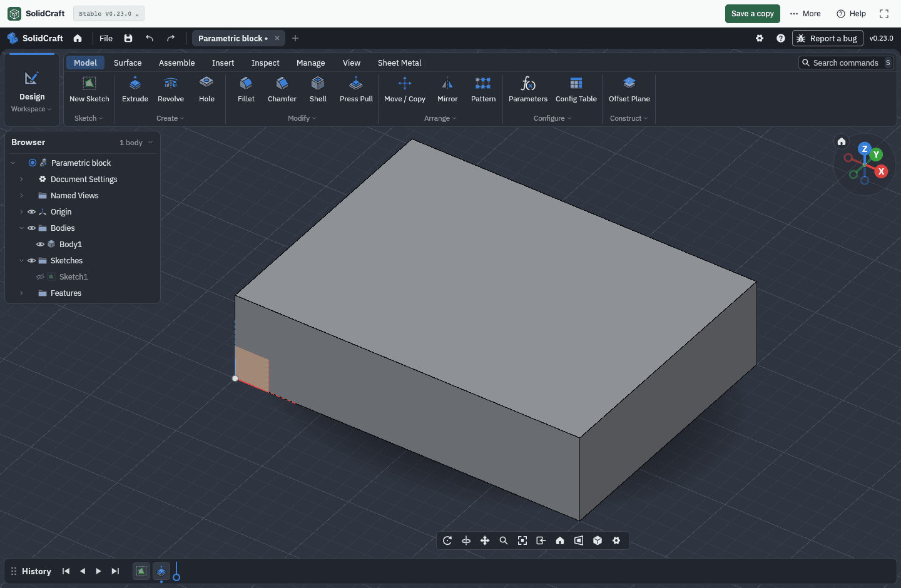Expand the Features folder
The height and width of the screenshot is (588, 901).
[21, 293]
